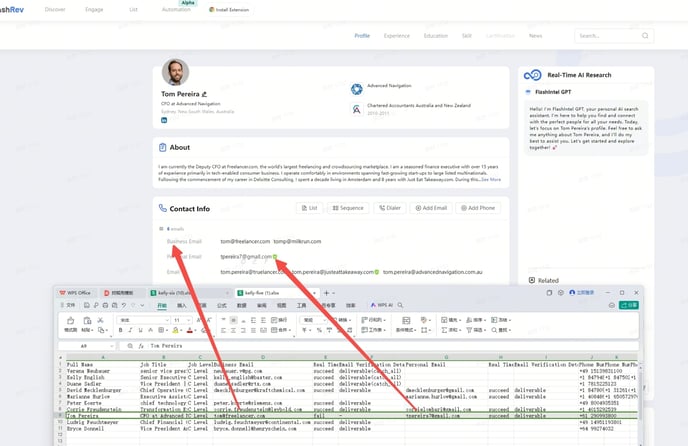Viewport: 688px width, 446px height.
Task: Open the dropdown arrow next to the new tab plus
Action: point(333,293)
